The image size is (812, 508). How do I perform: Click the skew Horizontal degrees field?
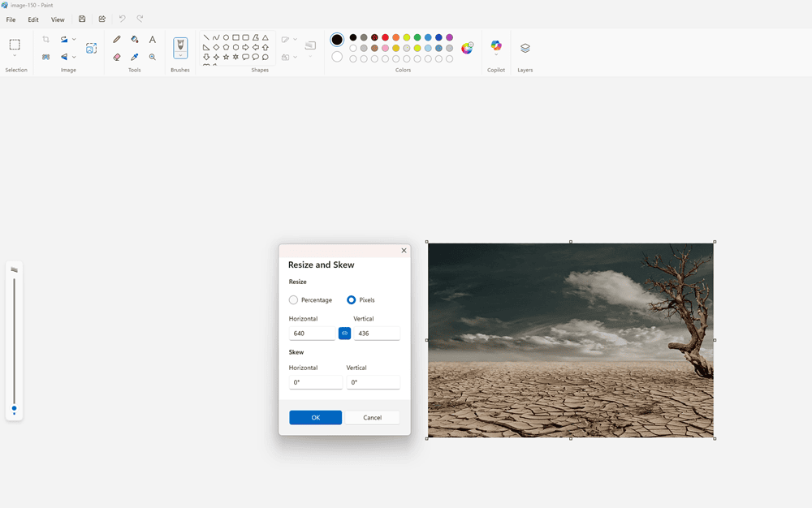click(316, 382)
